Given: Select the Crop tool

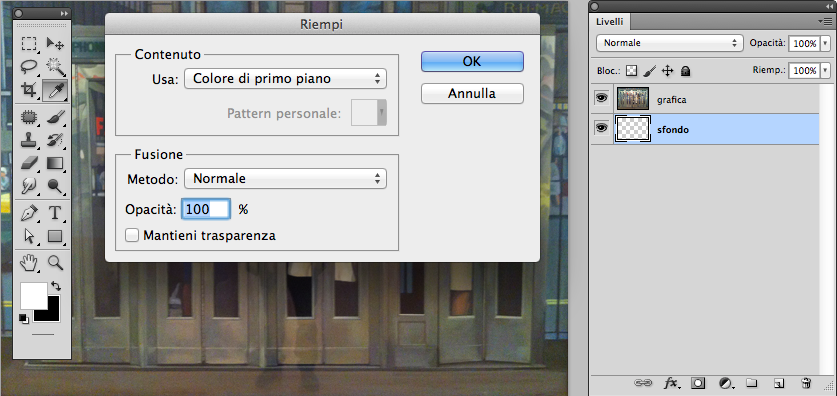Looking at the screenshot, I should 29,90.
